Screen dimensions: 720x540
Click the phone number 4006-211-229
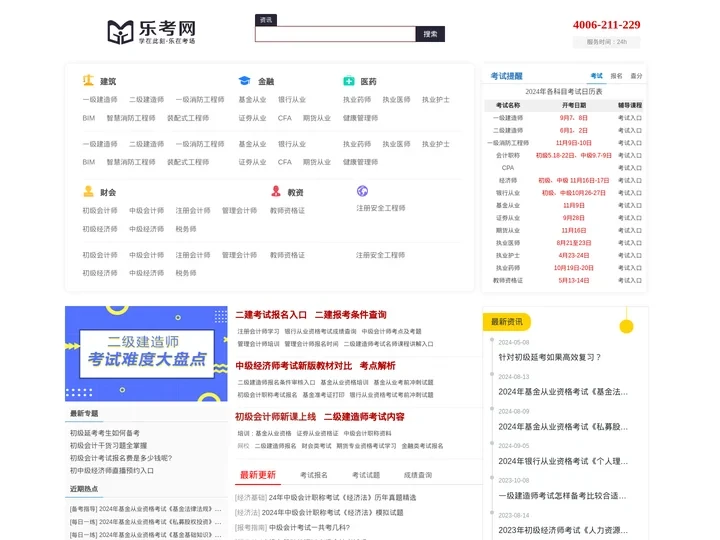tap(607, 25)
